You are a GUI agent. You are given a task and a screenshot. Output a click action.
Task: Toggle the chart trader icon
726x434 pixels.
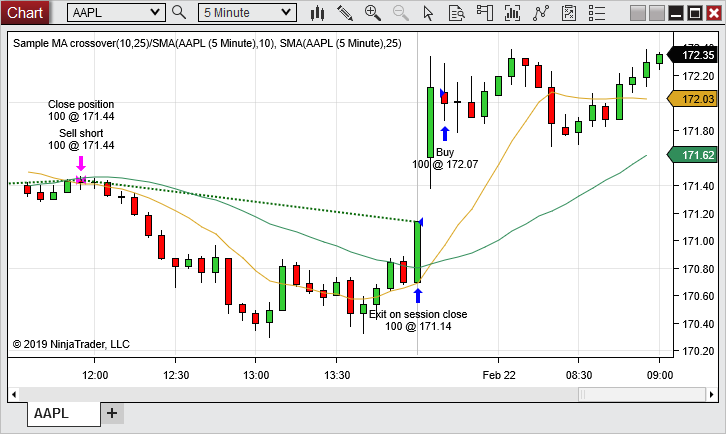coord(486,13)
